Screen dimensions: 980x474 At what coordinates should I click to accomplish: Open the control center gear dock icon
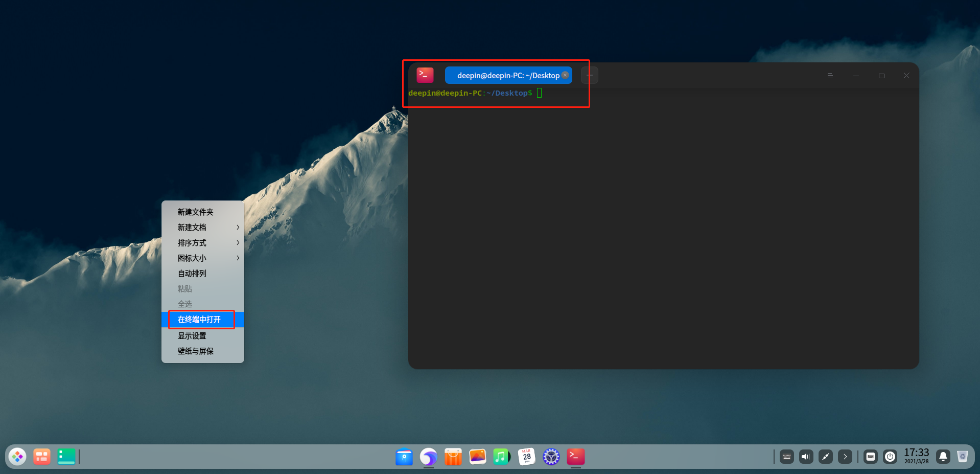click(551, 457)
